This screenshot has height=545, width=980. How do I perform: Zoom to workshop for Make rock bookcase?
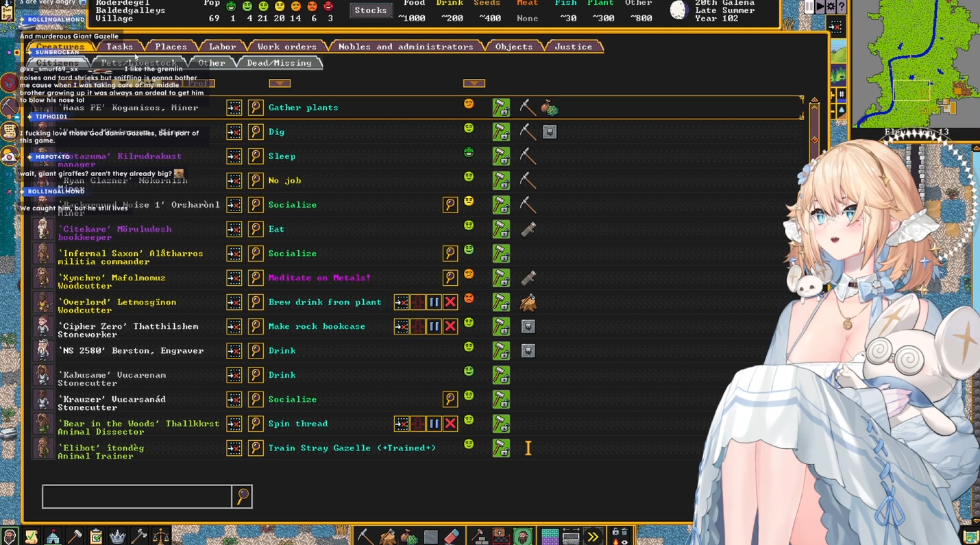point(402,326)
